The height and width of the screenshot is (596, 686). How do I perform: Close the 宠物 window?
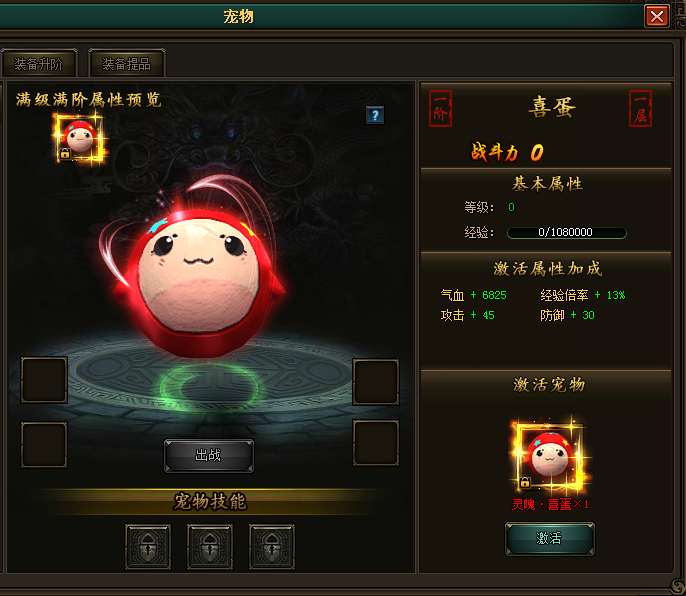click(657, 16)
